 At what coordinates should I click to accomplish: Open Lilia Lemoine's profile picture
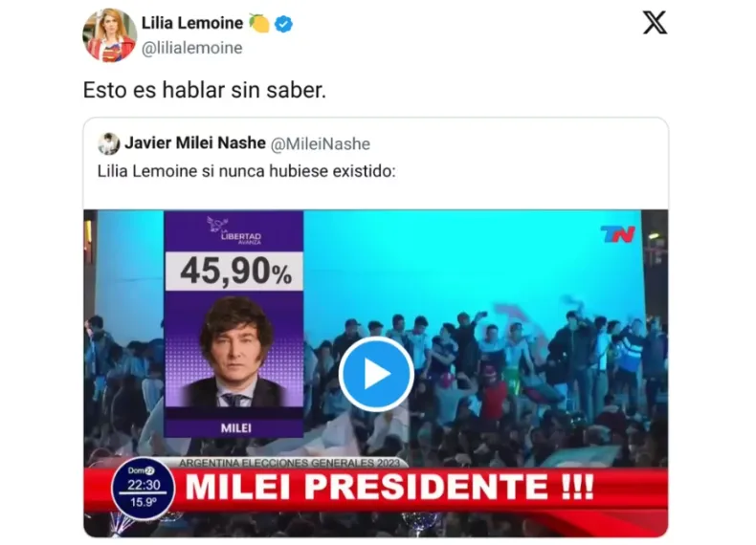point(109,35)
